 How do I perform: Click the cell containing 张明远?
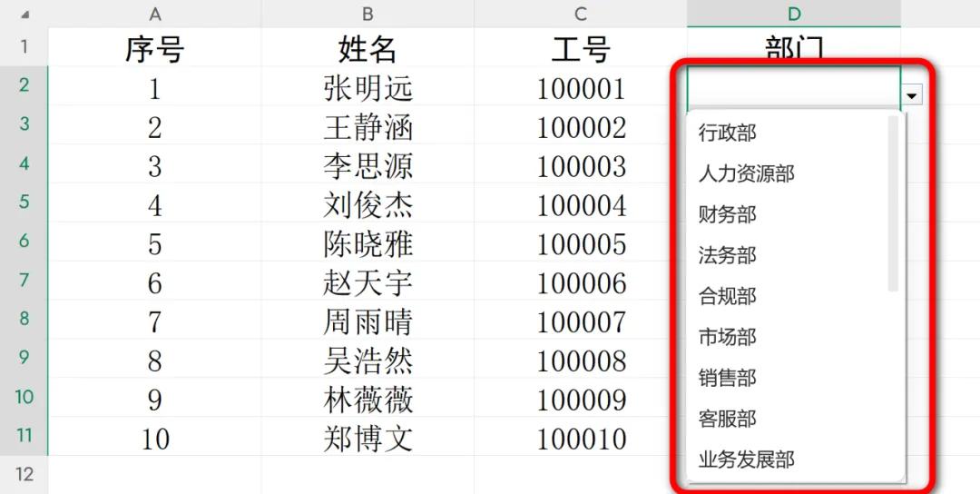(367, 85)
